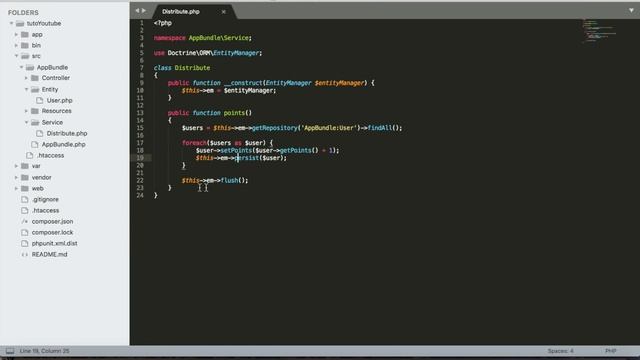Go to next tab with right arrow
This screenshot has height=360, width=640.
tap(144, 11)
